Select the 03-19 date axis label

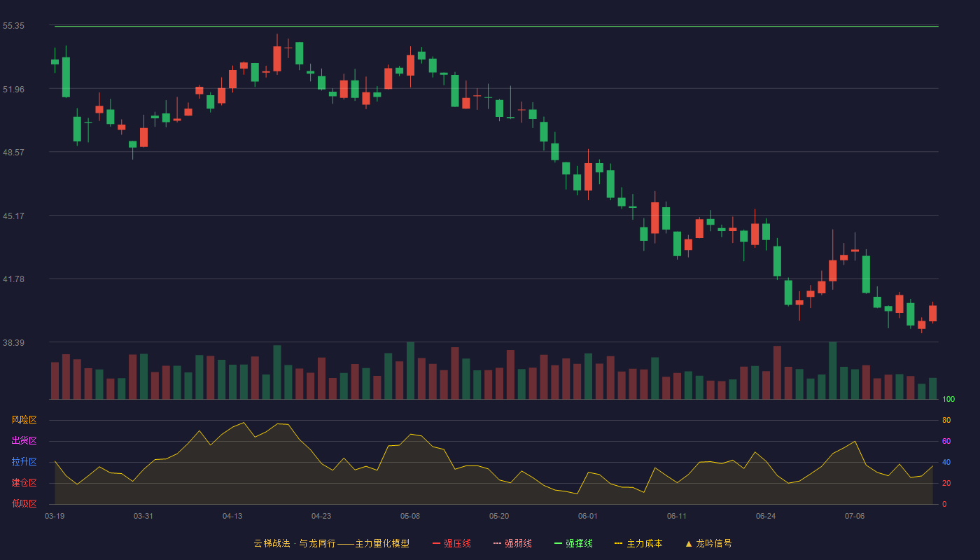[55, 516]
